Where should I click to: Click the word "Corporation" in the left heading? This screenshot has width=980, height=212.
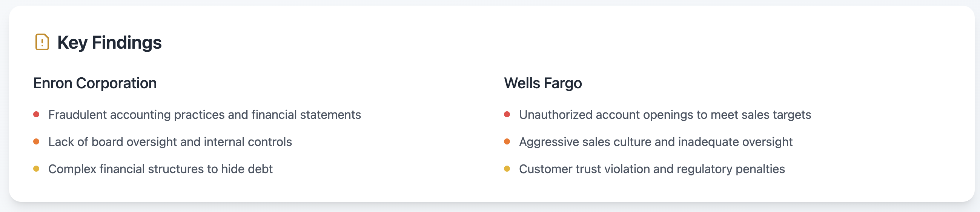pyautogui.click(x=116, y=83)
